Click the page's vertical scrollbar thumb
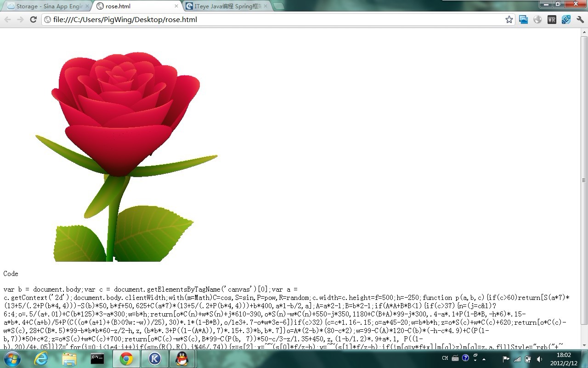 584,180
